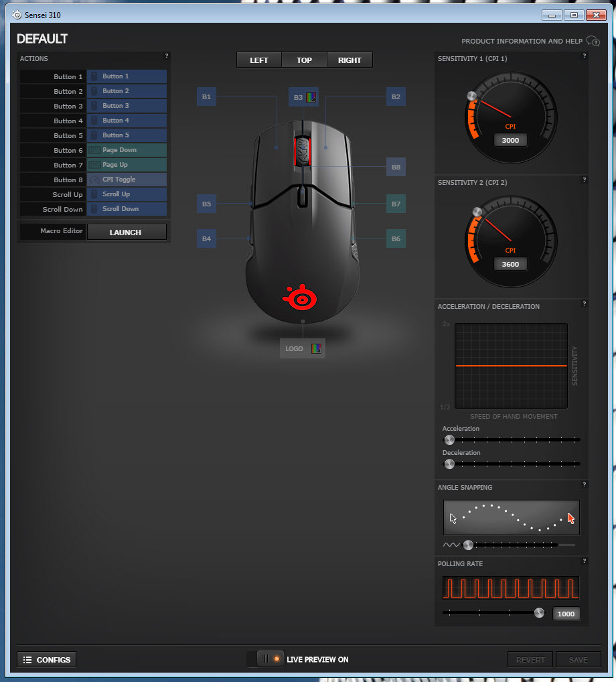Click the Acceleration slider handle

(x=449, y=439)
